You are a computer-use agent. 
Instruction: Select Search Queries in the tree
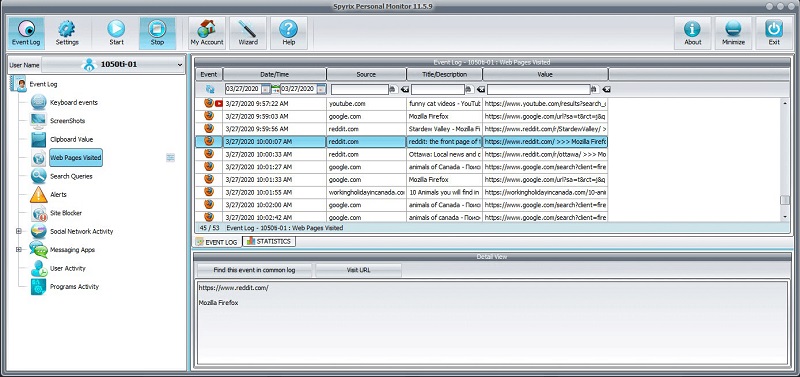click(71, 176)
